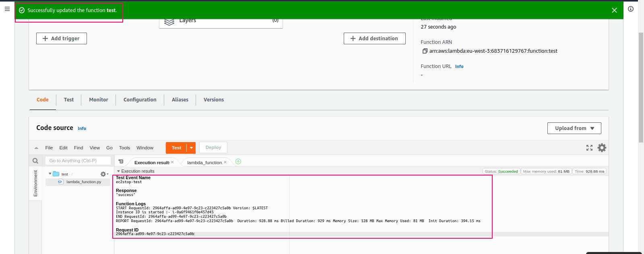Image resolution: width=644 pixels, height=254 pixels.
Task: Add a new editor tab with plus icon
Action: (x=238, y=161)
